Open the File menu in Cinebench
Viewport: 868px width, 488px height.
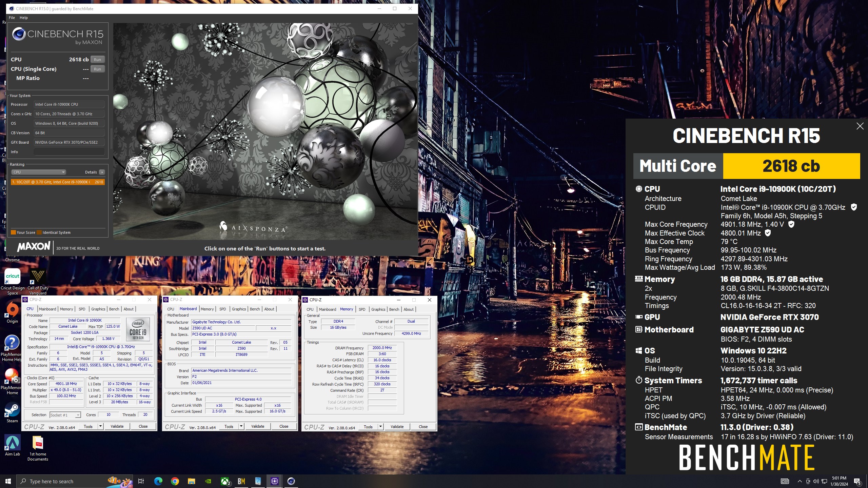coord(12,18)
